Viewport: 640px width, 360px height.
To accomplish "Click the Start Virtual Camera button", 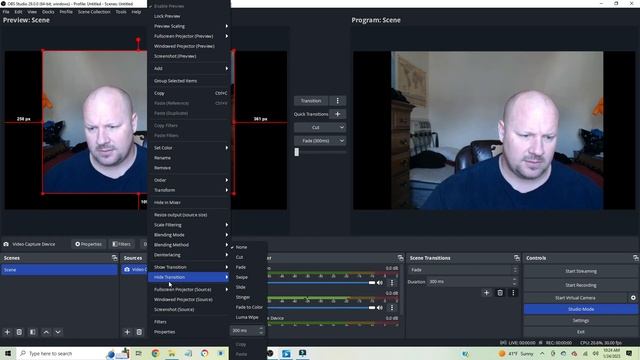I will 575,298.
